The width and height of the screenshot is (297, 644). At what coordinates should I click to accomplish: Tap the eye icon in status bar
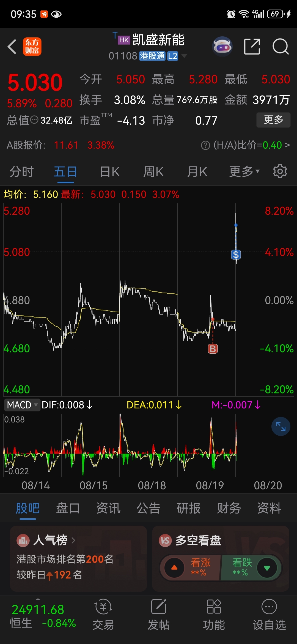[x=56, y=14]
